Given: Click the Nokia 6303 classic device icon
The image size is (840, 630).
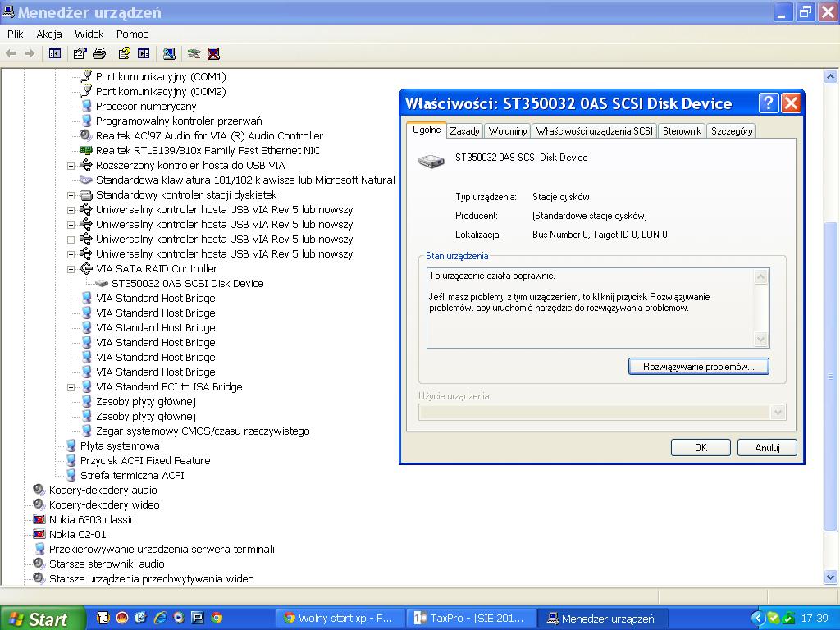Looking at the screenshot, I should (39, 519).
